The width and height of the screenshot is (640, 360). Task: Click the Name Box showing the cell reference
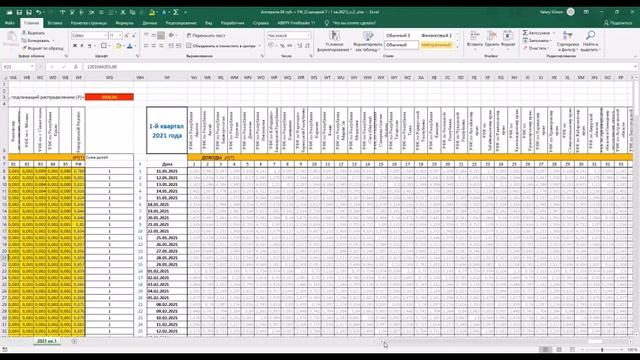[18, 67]
